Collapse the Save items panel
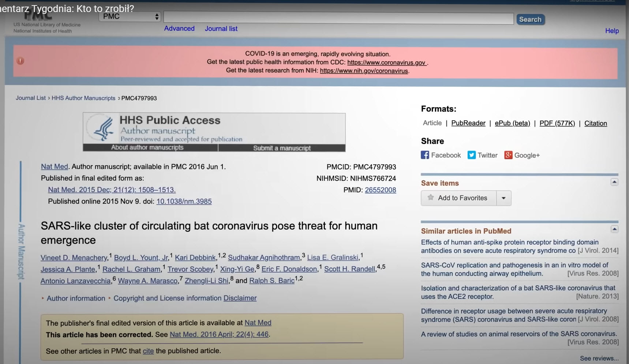629x364 pixels. coord(614,182)
